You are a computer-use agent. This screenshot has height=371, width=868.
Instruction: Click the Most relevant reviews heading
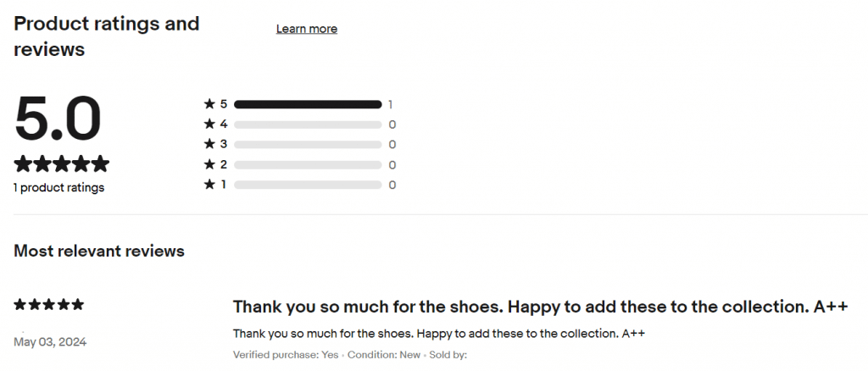coord(99,251)
